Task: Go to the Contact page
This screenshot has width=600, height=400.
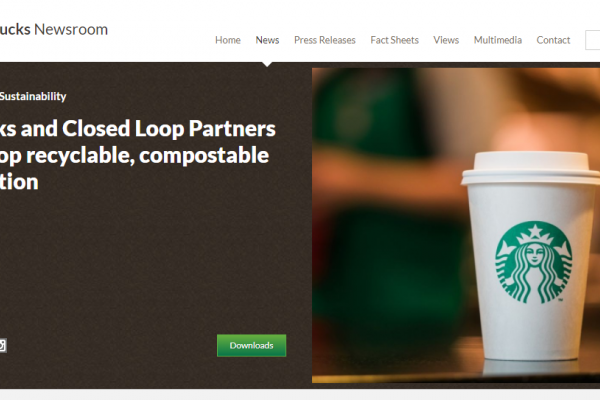Action: 553,40
